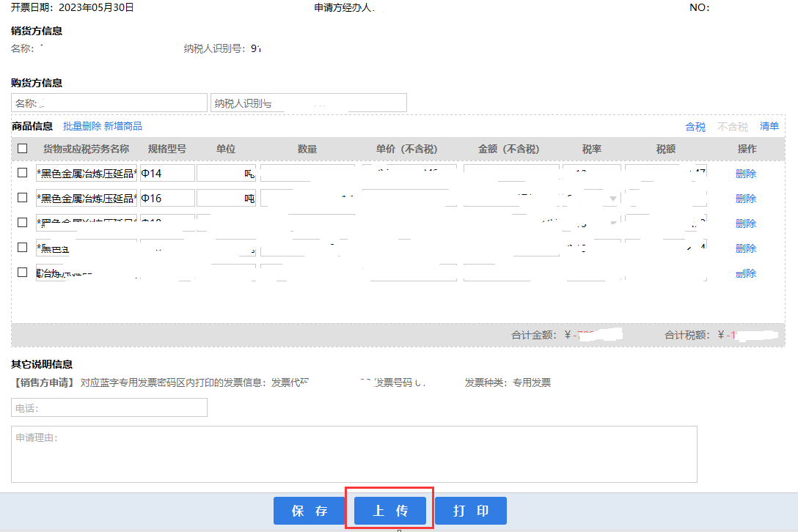Switch to 含税 tax-included mode
The width and height of the screenshot is (798, 532).
[x=695, y=127]
